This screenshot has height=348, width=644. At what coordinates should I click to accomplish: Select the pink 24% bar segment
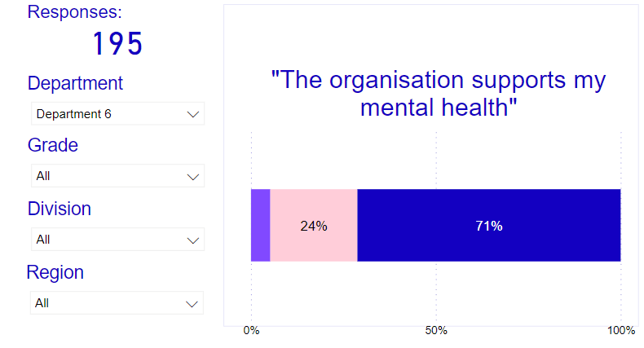pyautogui.click(x=314, y=225)
